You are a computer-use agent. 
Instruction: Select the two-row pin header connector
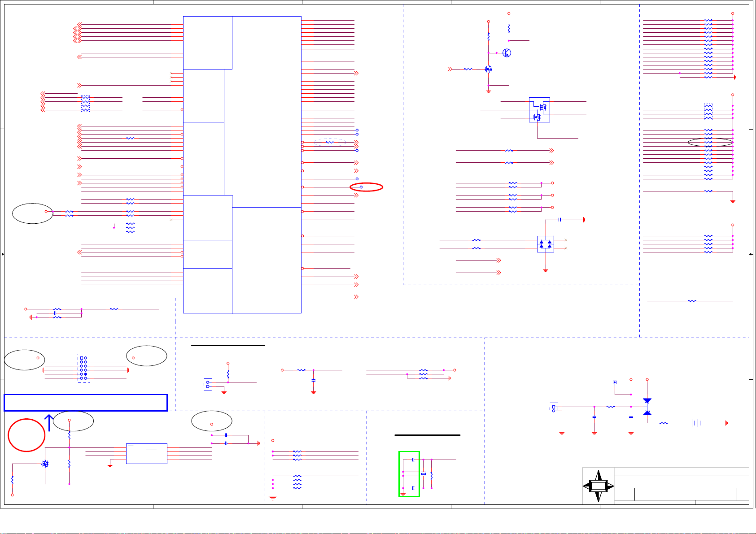83,368
